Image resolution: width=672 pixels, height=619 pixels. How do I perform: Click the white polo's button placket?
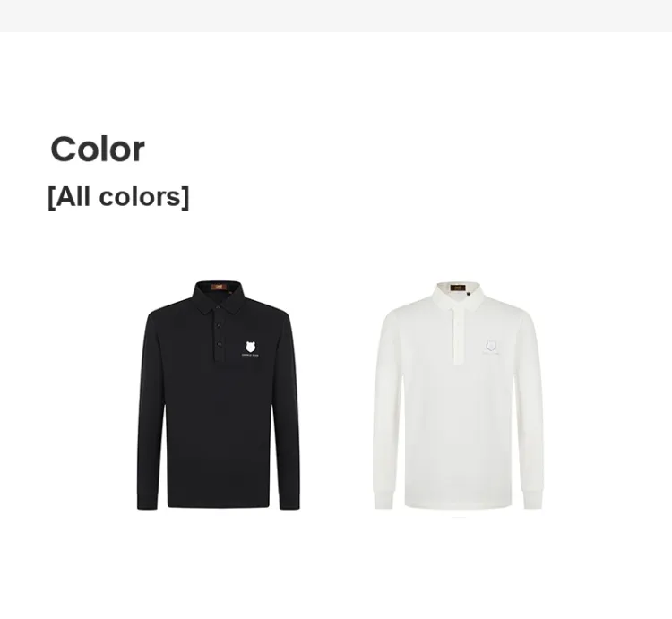tap(459, 336)
